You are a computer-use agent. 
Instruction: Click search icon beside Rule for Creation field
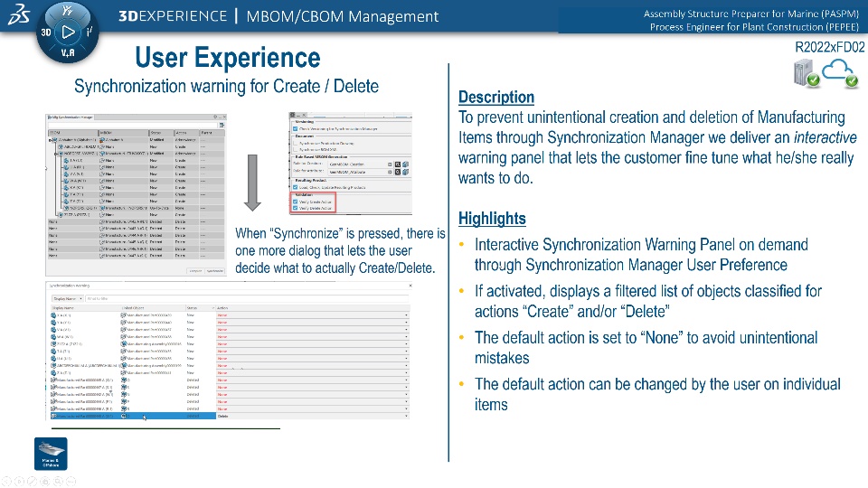tap(398, 164)
